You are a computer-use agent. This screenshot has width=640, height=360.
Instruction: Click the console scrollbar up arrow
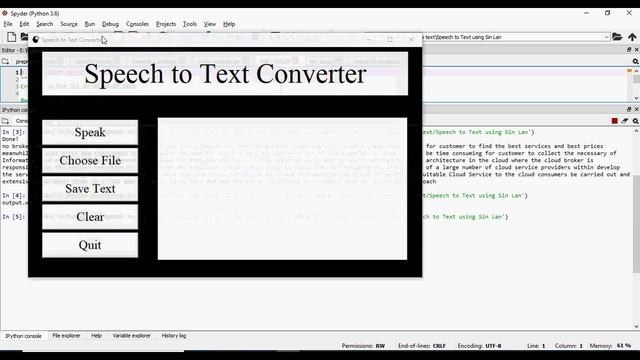point(636,131)
